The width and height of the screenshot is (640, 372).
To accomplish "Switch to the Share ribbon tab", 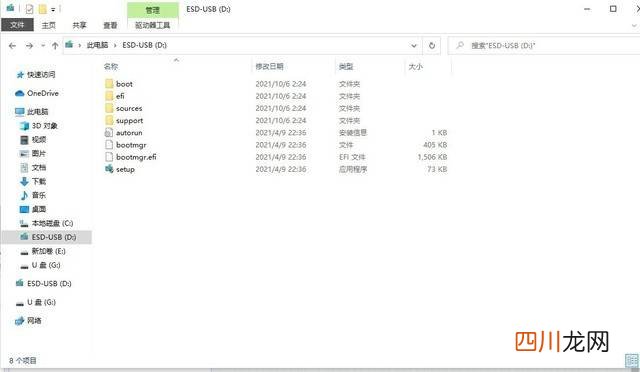I will pos(80,25).
